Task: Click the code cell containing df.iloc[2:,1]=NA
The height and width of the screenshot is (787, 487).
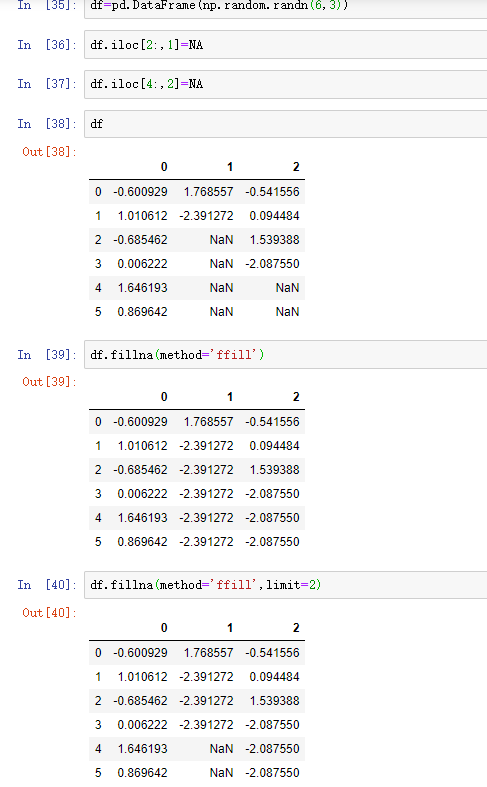Action: pos(286,45)
